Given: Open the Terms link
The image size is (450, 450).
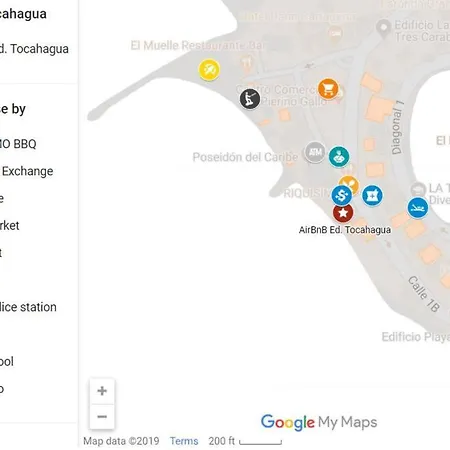Looking at the screenshot, I should pos(184,441).
